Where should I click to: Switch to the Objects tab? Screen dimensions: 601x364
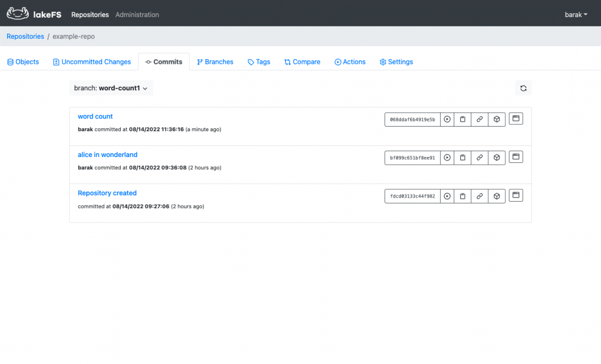(23, 62)
